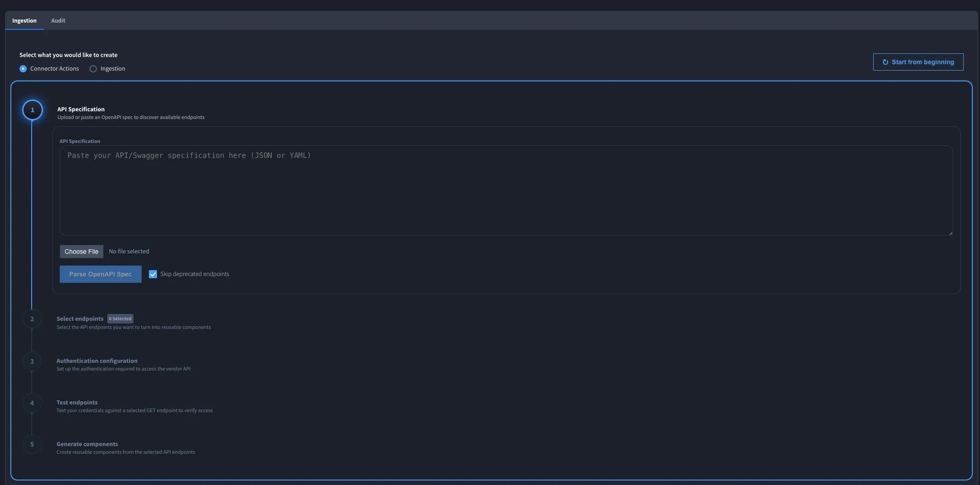Viewport: 980px width, 485px height.
Task: Click the restart icon in Start from beginning
Action: coord(885,62)
